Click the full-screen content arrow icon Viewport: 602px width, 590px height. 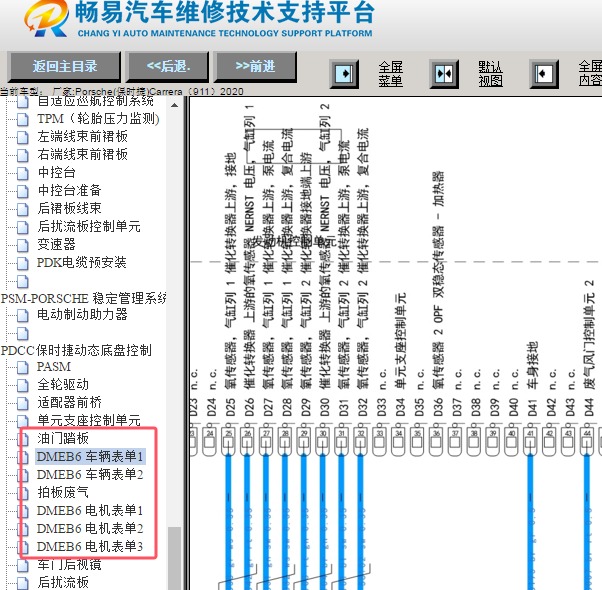tap(544, 73)
